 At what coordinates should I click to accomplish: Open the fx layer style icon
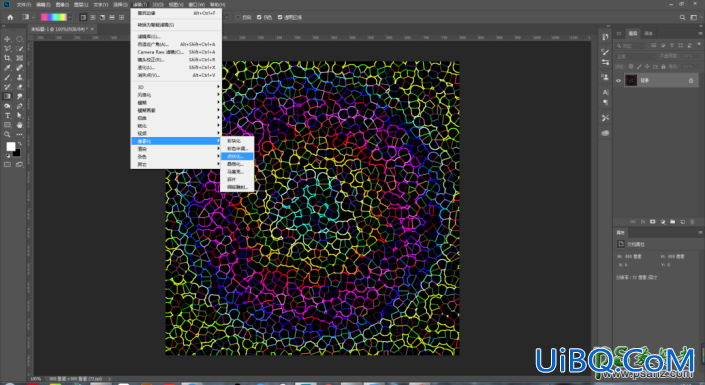(643, 222)
